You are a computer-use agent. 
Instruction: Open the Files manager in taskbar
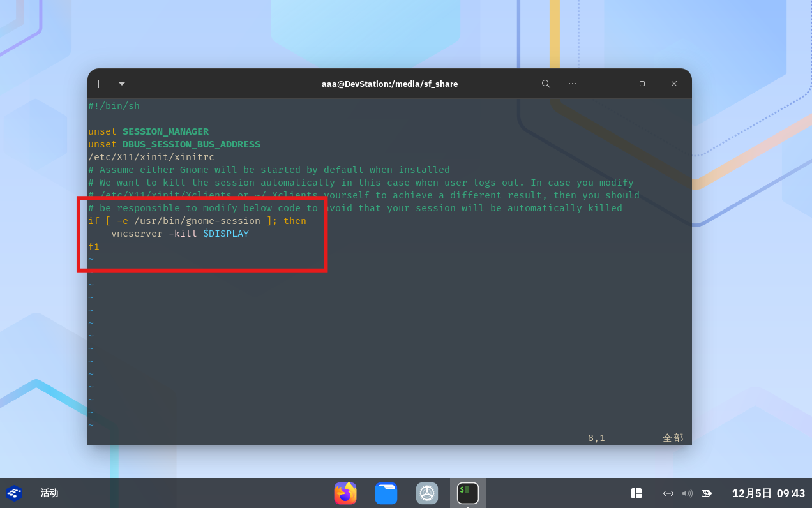pyautogui.click(x=386, y=493)
